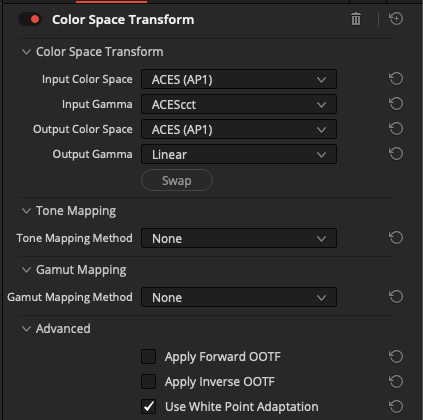Uncheck Use White Point Adaptation
Screen dimensions: 423x420
coord(148,406)
